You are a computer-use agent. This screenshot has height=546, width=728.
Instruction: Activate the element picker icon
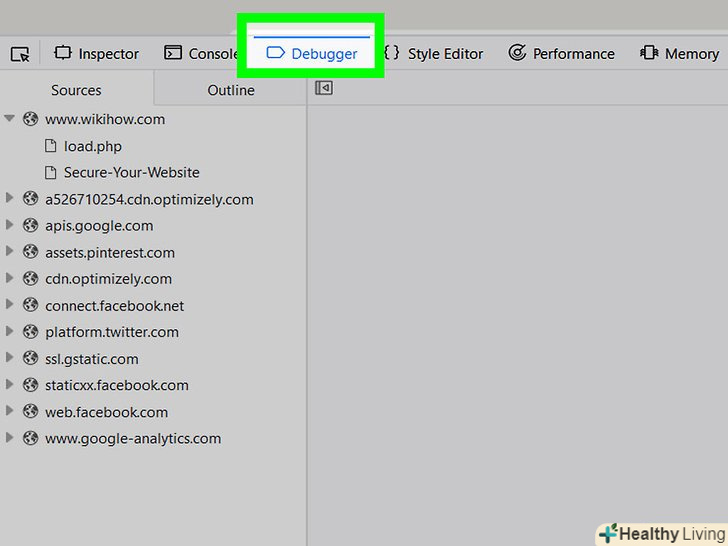click(20, 54)
